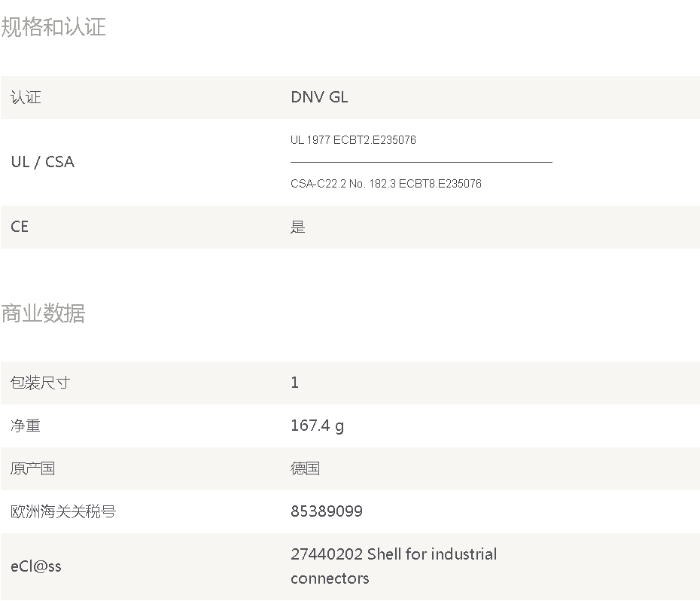Click the 规格和认证 section heading

point(53,27)
